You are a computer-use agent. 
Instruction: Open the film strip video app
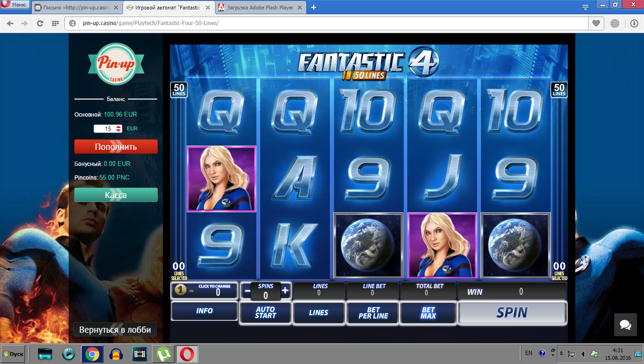pos(140,354)
